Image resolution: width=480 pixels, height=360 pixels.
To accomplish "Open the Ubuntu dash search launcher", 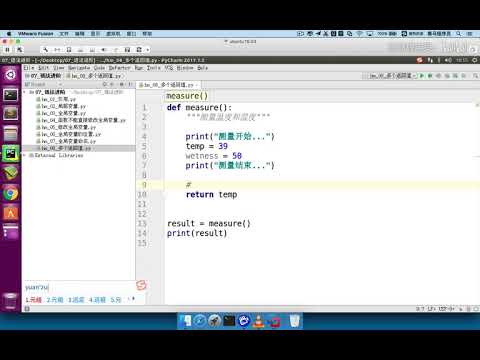I will click(x=10, y=74).
